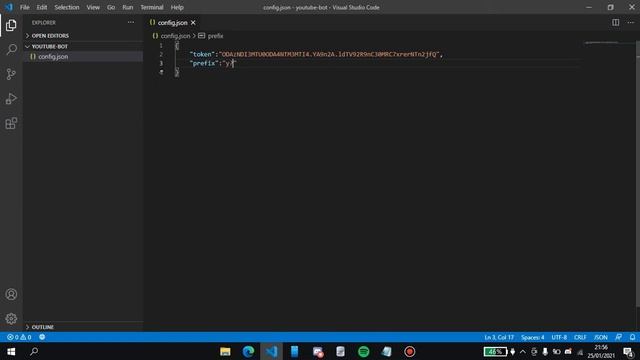Open Microsoft Edge from the taskbar
The height and width of the screenshot is (360, 640).
[x=248, y=351]
